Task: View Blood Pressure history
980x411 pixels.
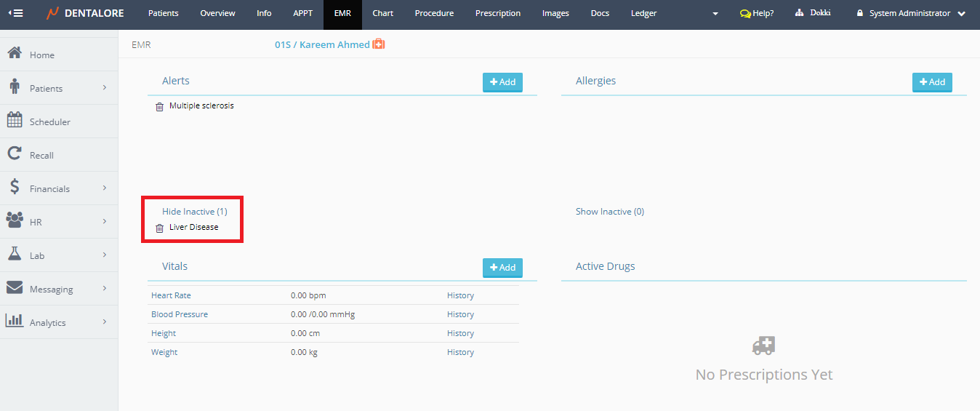Action: click(x=460, y=314)
